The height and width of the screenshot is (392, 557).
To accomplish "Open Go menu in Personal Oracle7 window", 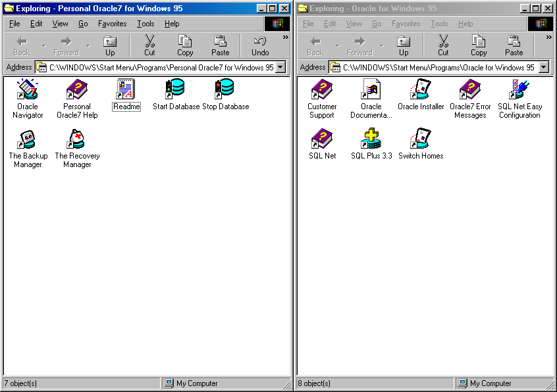I will pos(83,24).
